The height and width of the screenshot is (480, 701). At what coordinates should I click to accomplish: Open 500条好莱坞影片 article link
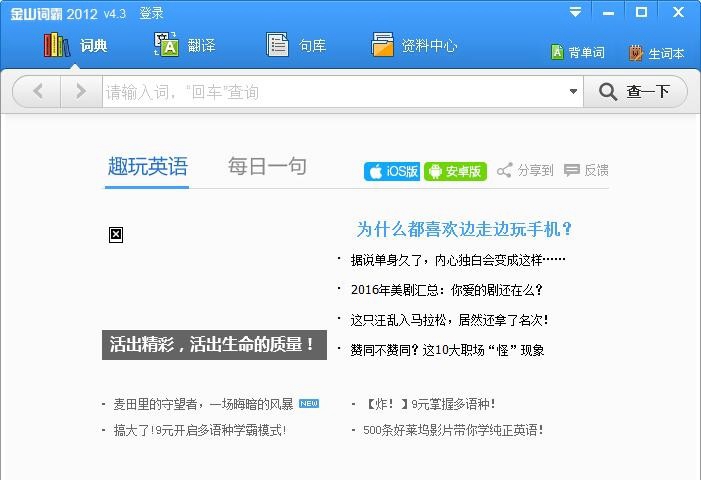click(452, 430)
